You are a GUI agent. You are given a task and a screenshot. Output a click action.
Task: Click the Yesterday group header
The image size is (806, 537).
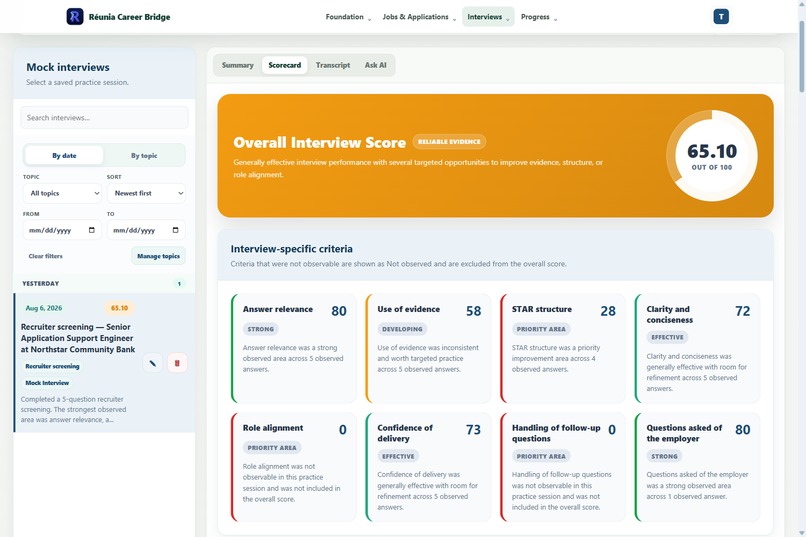tap(104, 284)
